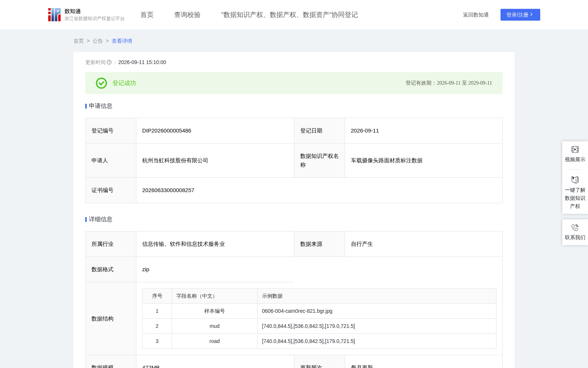
Task: Click the sample coordinates in the road row
Action: (x=308, y=341)
